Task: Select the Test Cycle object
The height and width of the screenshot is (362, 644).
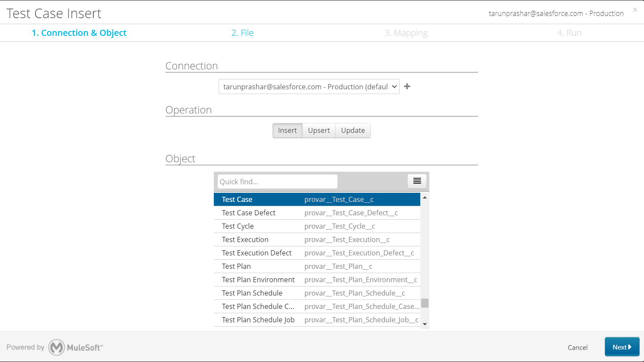Action: (x=317, y=226)
